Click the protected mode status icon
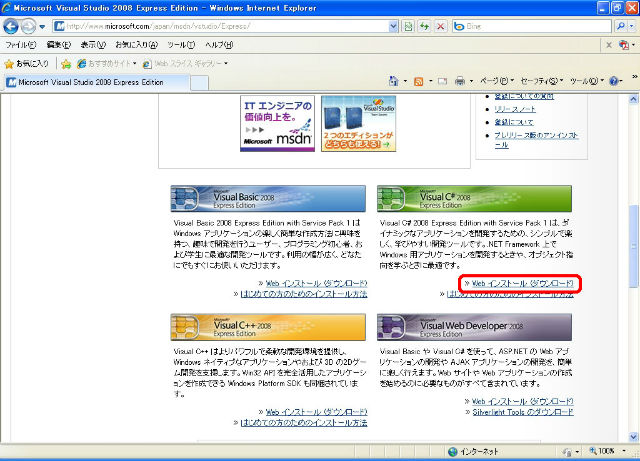640x461 pixels. [x=567, y=452]
